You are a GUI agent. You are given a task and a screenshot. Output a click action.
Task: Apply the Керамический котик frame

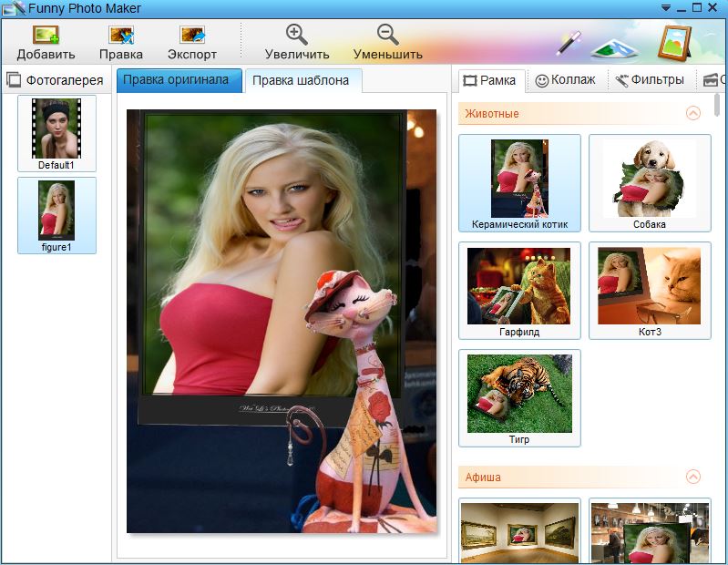519,183
